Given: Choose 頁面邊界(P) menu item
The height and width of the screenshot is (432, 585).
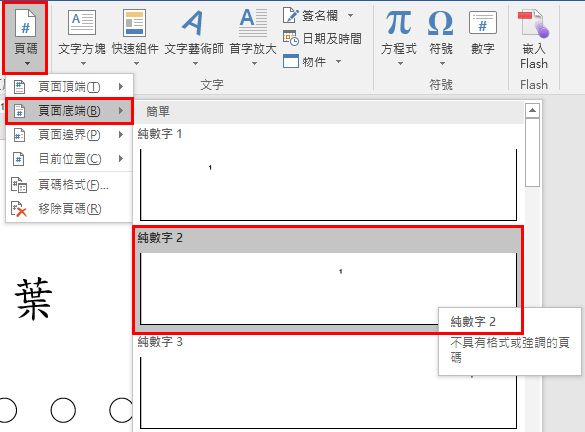Looking at the screenshot, I should coord(69,135).
